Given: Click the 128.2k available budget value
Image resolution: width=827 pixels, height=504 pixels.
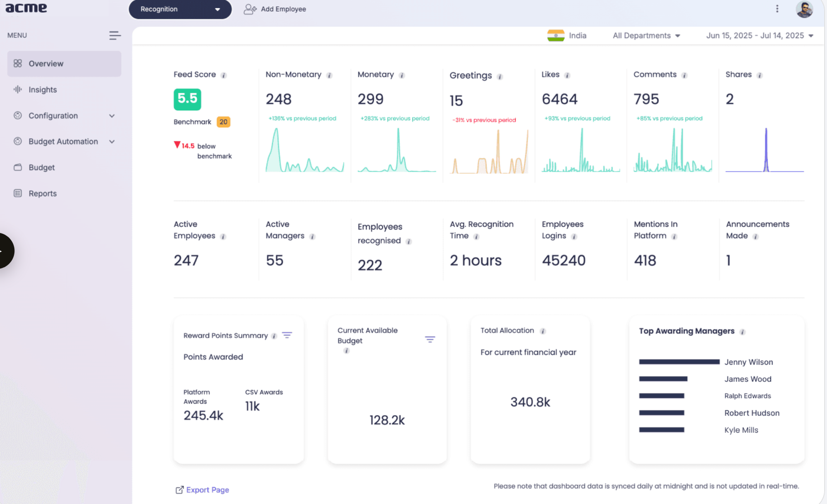Looking at the screenshot, I should (x=387, y=420).
